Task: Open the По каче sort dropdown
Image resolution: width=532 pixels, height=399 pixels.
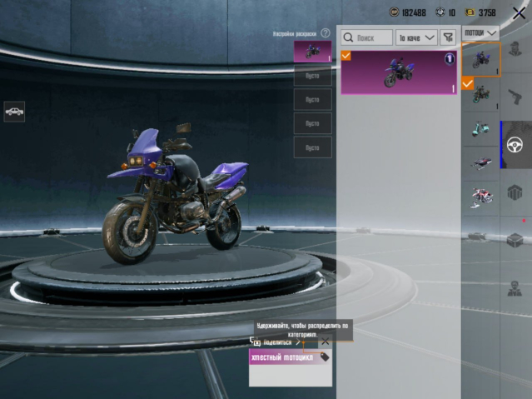Action: tap(416, 37)
